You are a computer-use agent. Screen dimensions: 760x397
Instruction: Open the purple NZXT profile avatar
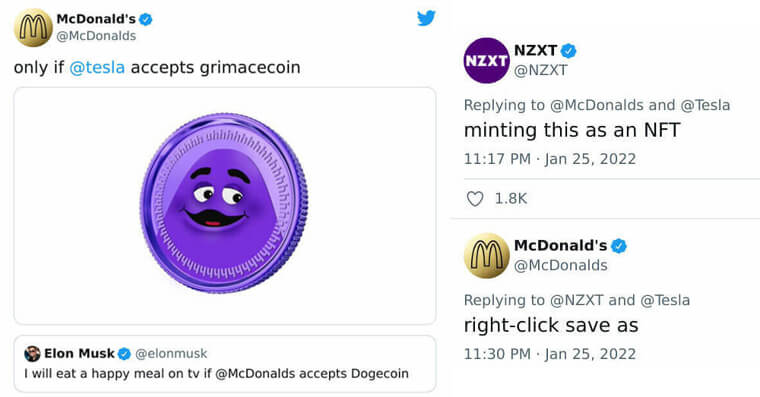click(x=486, y=61)
